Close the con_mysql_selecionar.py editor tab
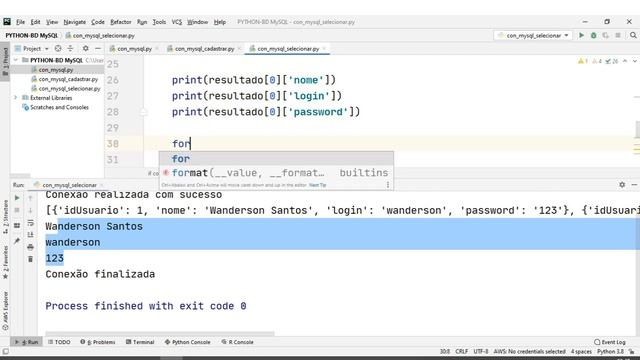The image size is (640, 360). pos(324,49)
